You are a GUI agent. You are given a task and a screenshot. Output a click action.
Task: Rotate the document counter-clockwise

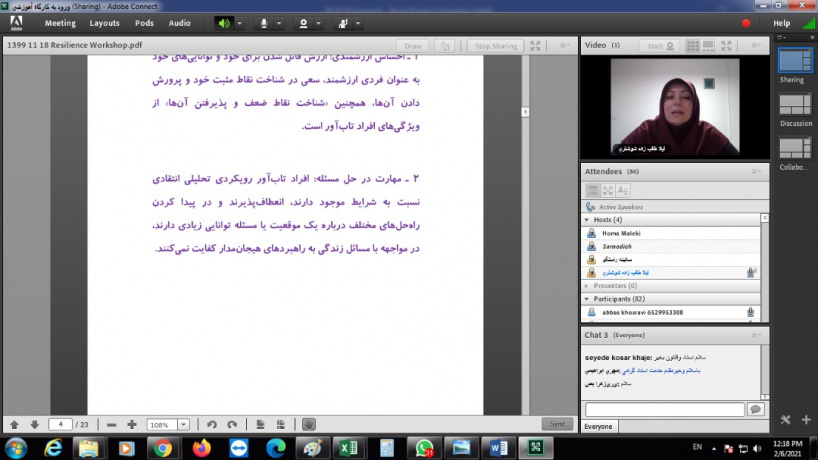[x=211, y=425]
